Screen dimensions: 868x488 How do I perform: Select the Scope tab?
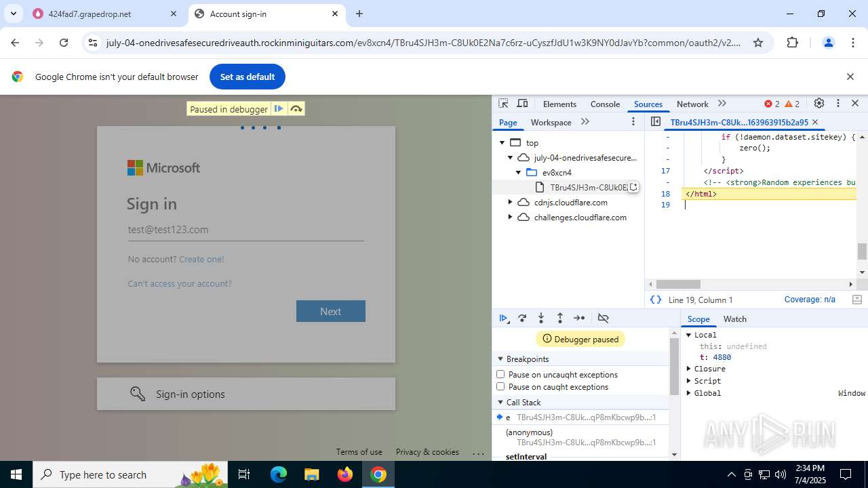(698, 319)
